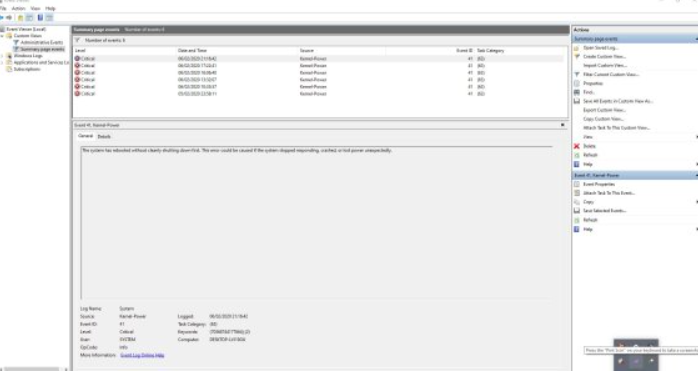The width and height of the screenshot is (698, 375).
Task: Open the Event Log Online Help link
Action: coord(142,355)
